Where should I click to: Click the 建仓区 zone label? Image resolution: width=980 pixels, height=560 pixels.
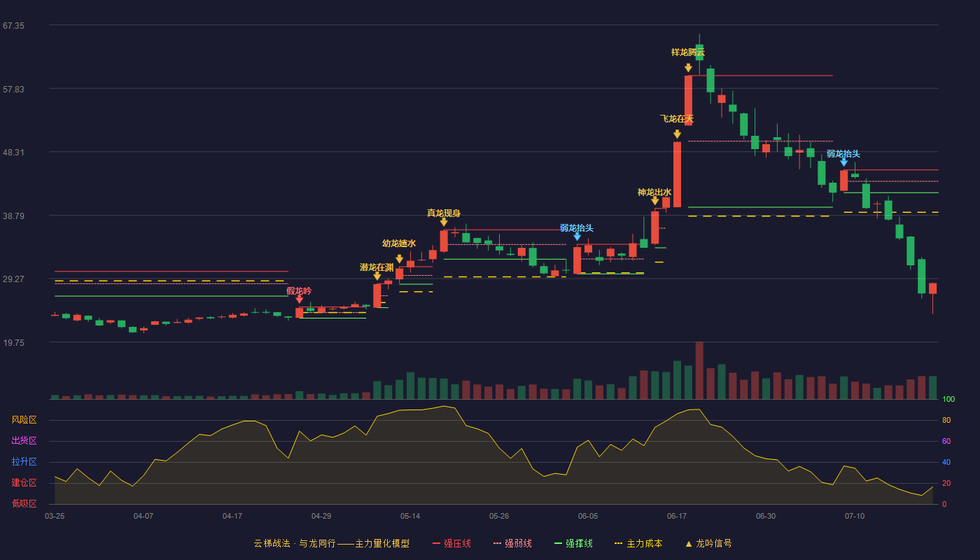tap(24, 483)
